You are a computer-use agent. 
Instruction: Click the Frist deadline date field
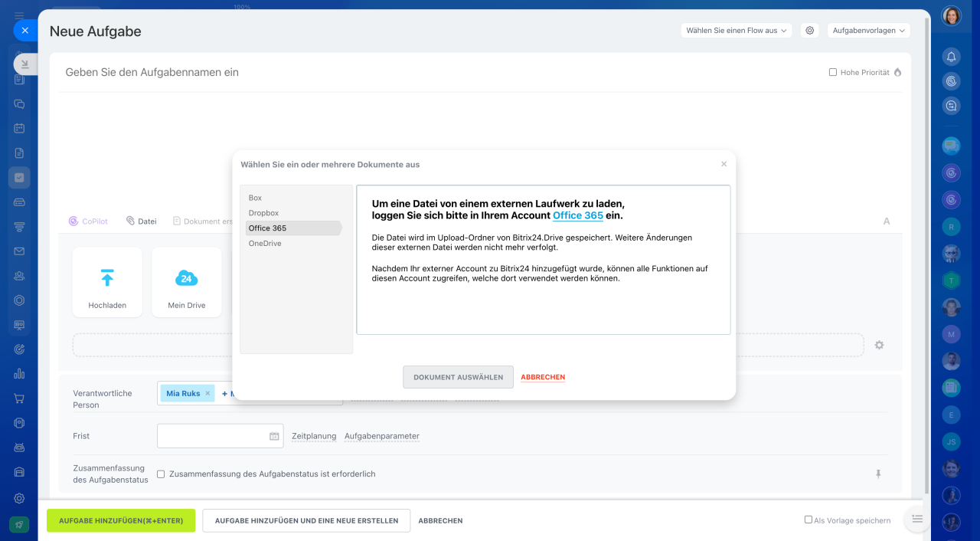click(220, 436)
